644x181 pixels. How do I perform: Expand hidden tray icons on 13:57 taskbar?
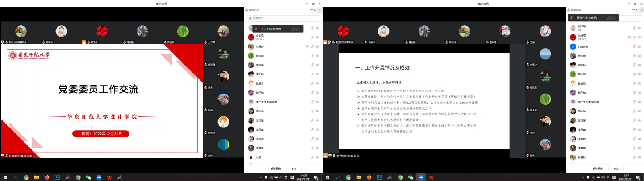coord(583,177)
